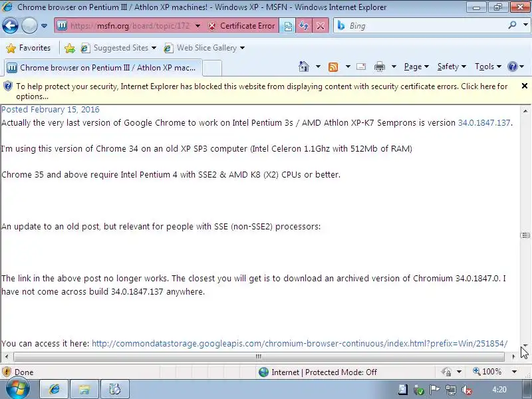Click the horizontal scrollbar thumb
Screen dimensions: 532x399
click(259, 356)
